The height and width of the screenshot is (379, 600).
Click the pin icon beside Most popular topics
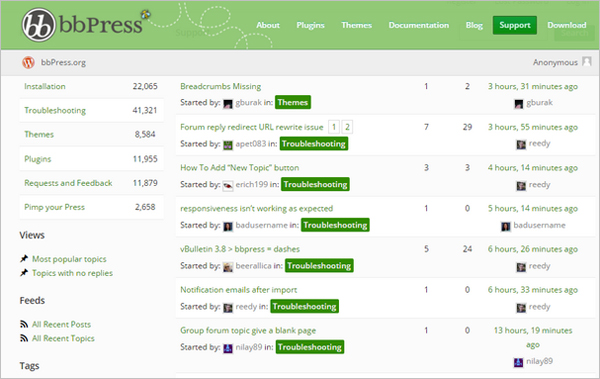(x=24, y=259)
